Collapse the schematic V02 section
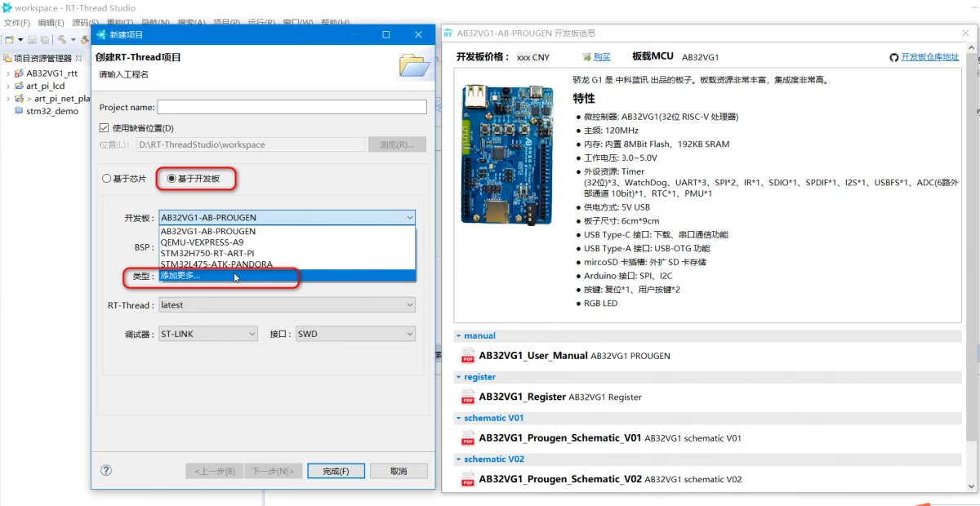Viewport: 980px width, 506px height. click(459, 459)
